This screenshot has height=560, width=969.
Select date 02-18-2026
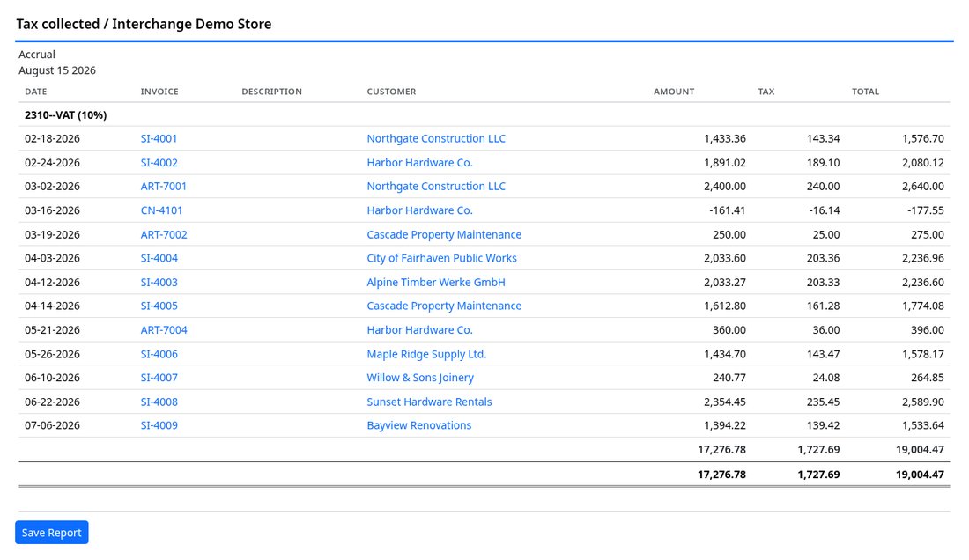[x=53, y=138]
